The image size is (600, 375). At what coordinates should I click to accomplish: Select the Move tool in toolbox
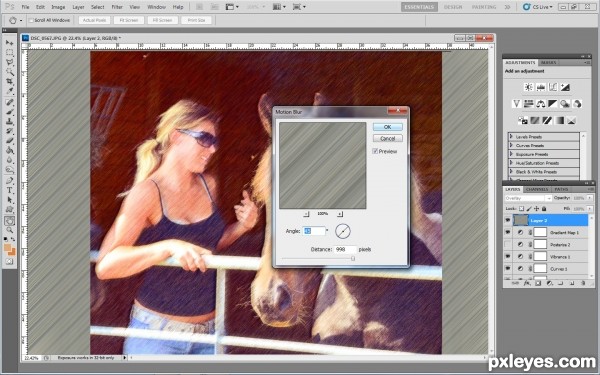(x=9, y=43)
